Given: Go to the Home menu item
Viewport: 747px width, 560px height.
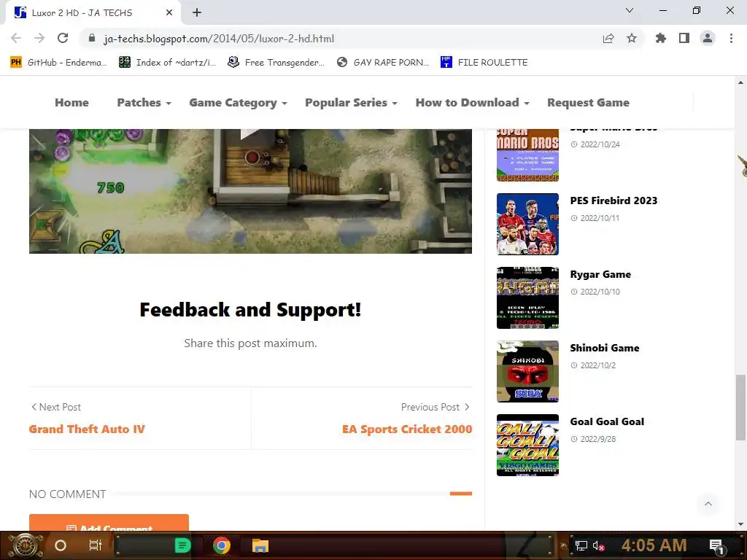Looking at the screenshot, I should 71,102.
